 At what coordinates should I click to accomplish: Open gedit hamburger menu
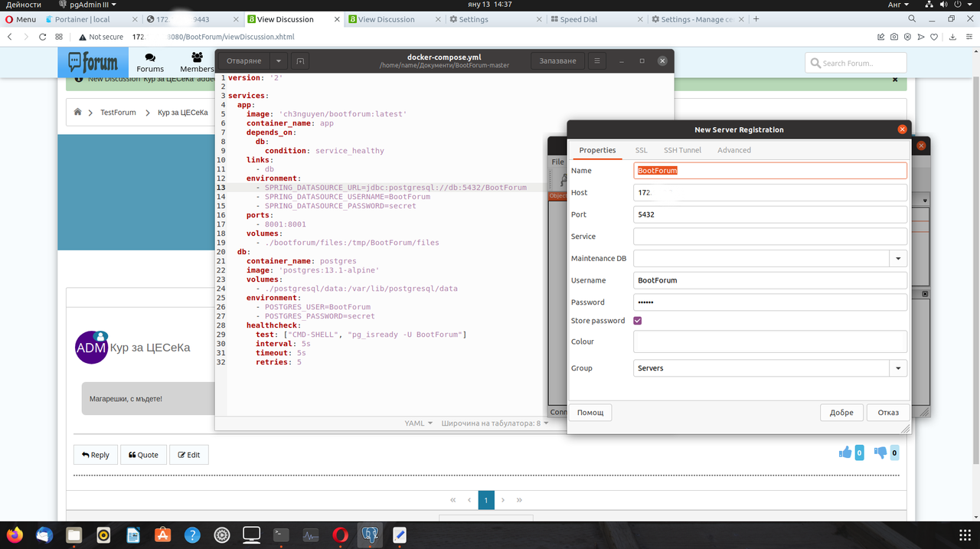pos(597,61)
